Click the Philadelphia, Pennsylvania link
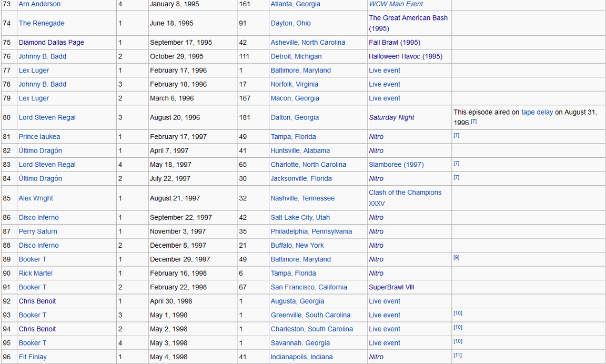606x364 pixels. (311, 231)
